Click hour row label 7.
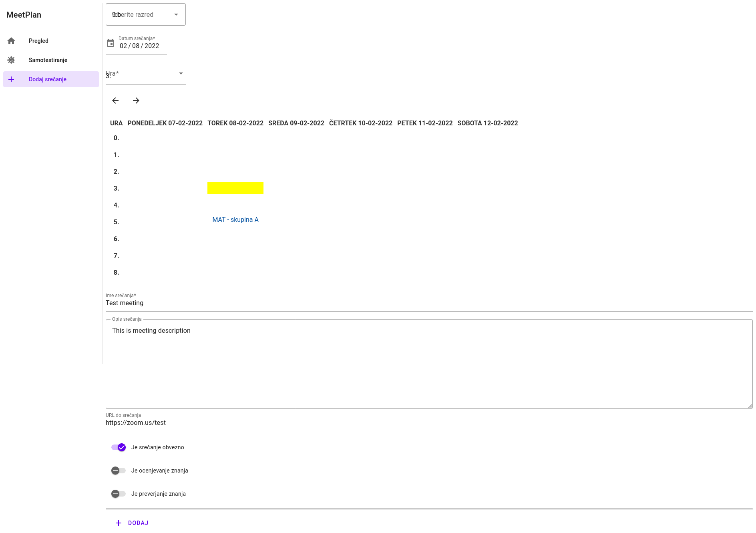 click(117, 256)
